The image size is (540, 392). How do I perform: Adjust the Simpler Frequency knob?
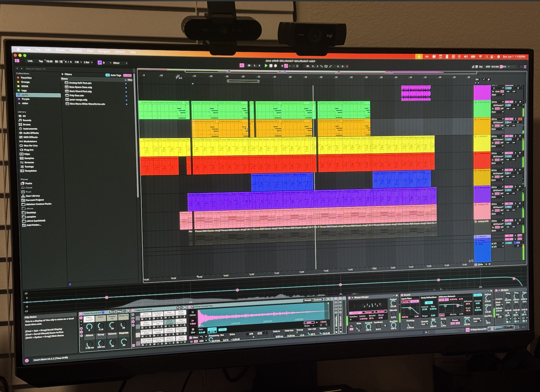point(211,339)
